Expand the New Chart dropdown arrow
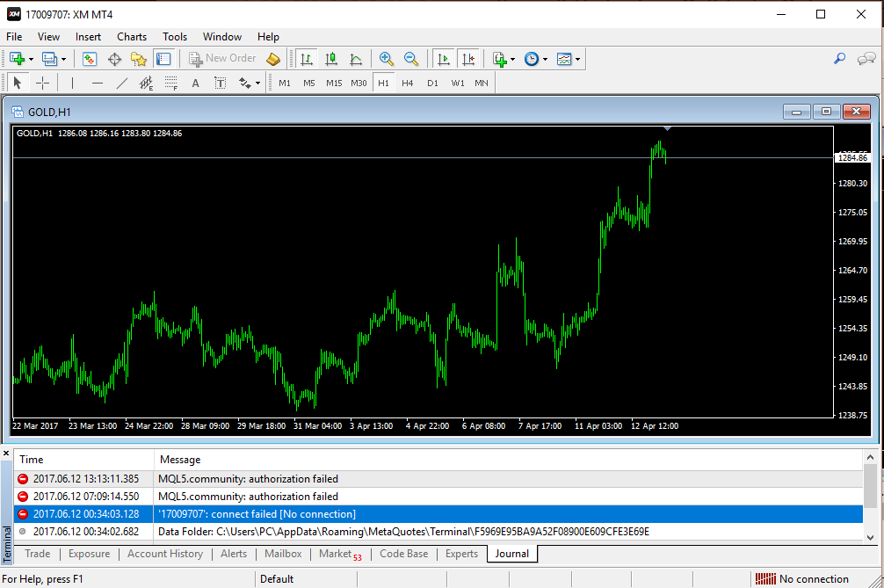The width and height of the screenshot is (884, 588). 31,59
